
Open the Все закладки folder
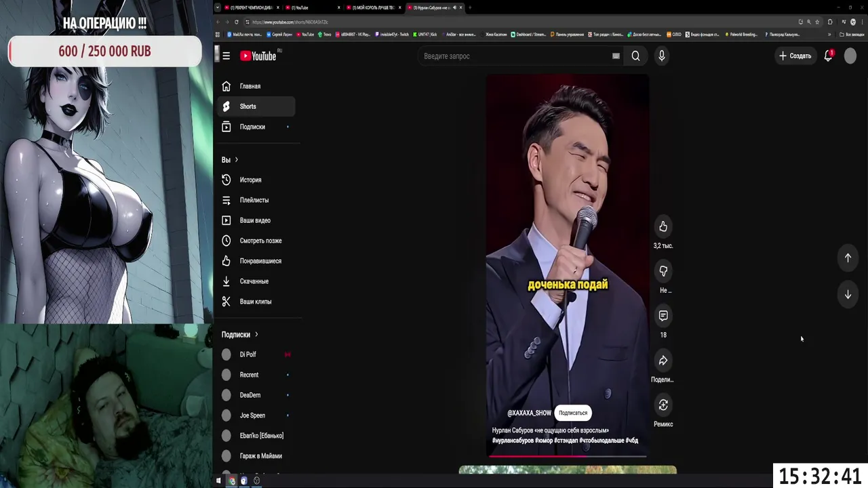[852, 35]
